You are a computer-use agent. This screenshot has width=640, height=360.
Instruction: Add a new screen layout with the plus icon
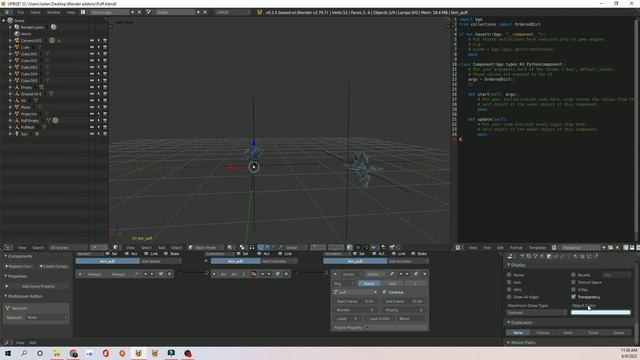pyautogui.click(x=132, y=13)
